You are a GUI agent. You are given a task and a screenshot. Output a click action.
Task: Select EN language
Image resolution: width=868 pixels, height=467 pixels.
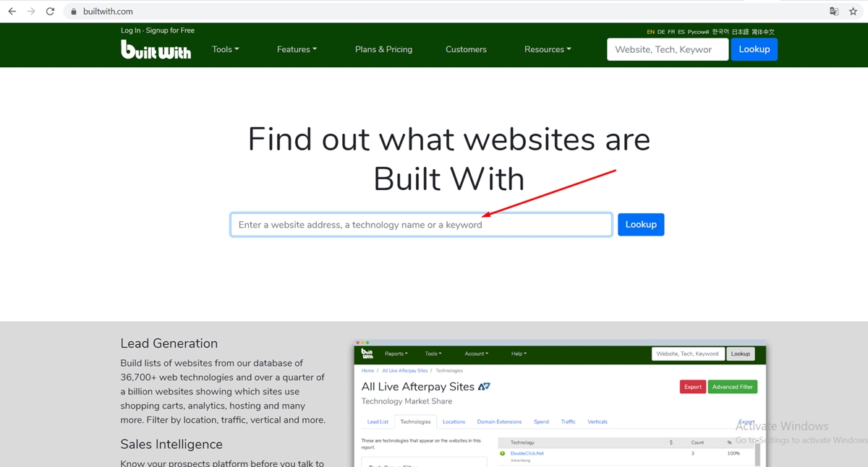651,32
